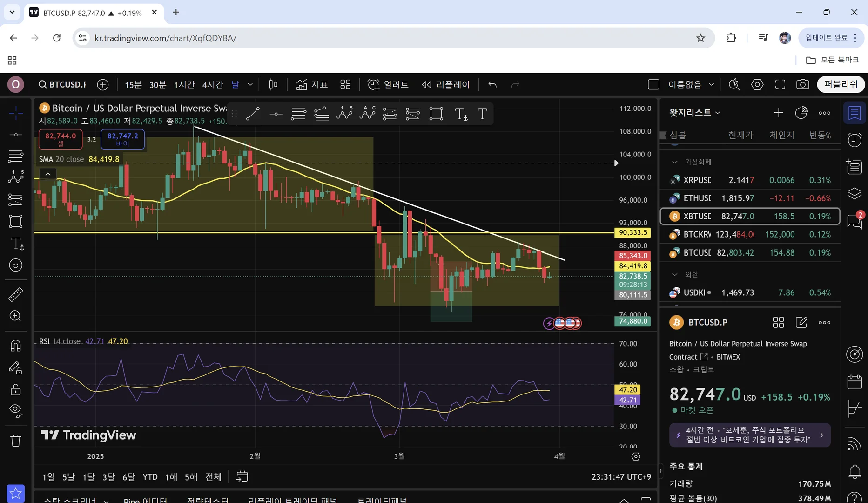This screenshot has height=503, width=868.
Task: Click the 퍼블리쉬 publish button
Action: tap(841, 84)
